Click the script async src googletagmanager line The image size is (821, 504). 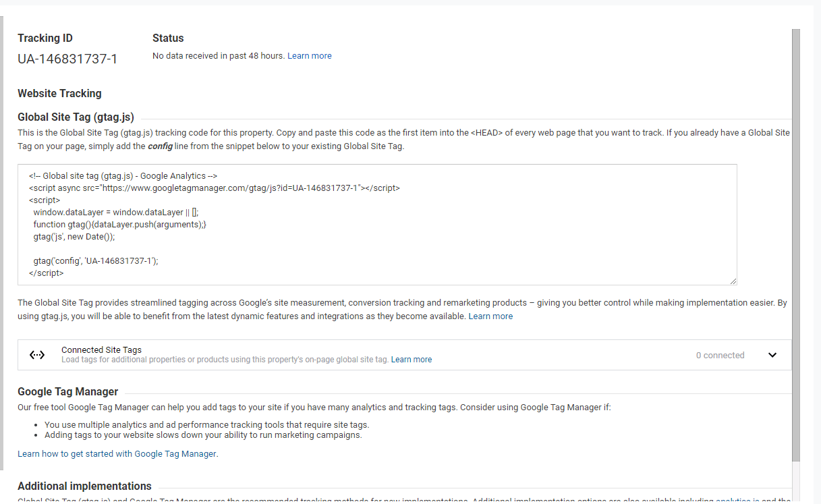(215, 188)
